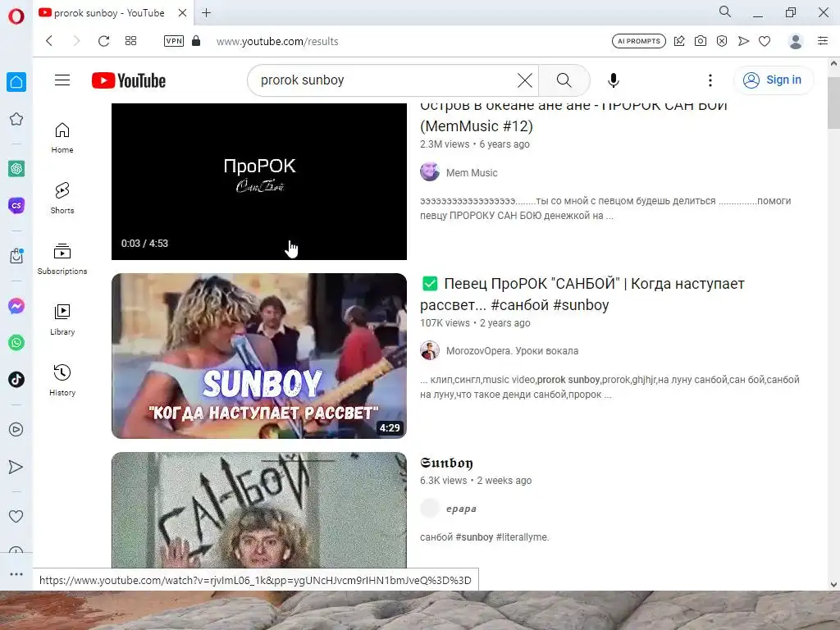
Task: Toggle the Opera VPN badge
Action: (174, 41)
